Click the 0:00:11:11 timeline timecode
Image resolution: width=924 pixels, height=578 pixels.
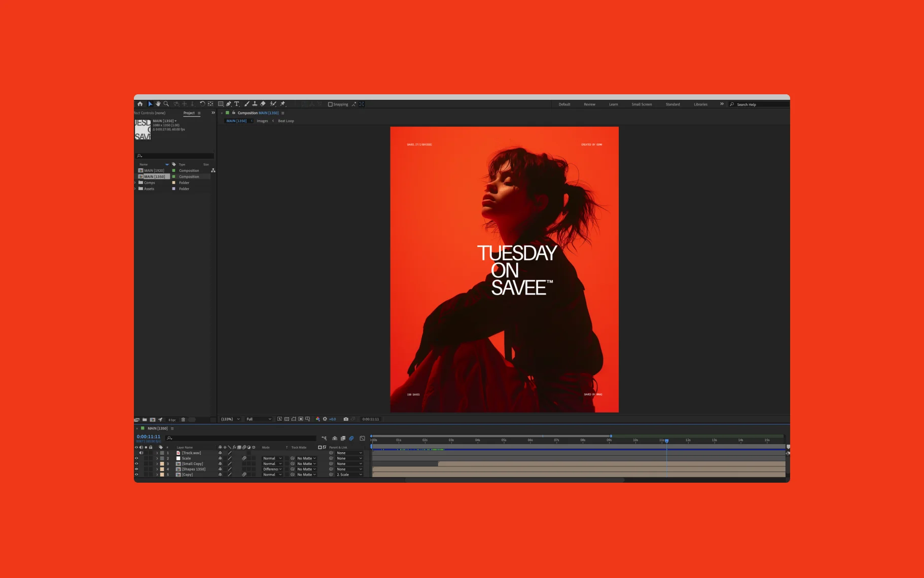149,437
